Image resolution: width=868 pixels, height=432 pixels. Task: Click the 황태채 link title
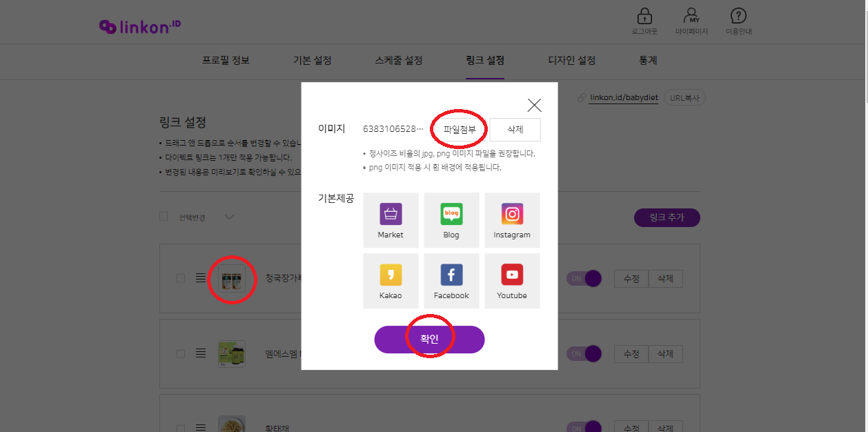277,428
